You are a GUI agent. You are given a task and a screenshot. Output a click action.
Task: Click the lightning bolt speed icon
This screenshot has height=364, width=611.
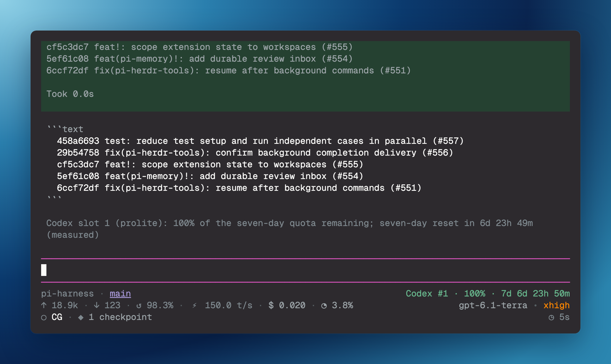click(194, 306)
